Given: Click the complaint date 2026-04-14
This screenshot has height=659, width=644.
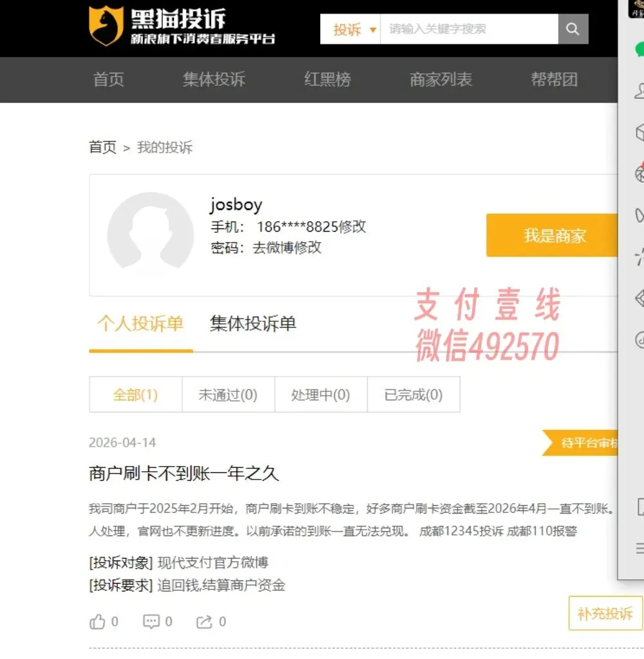Looking at the screenshot, I should tap(122, 443).
